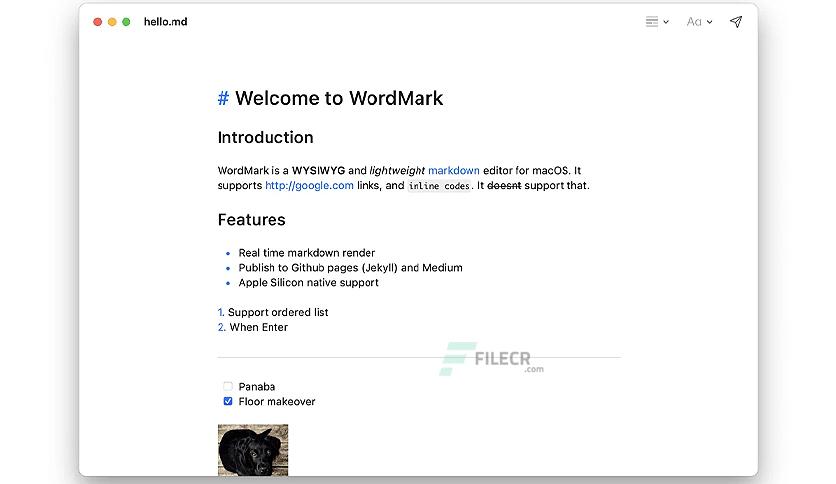Image resolution: width=836 pixels, height=484 pixels.
Task: Click the Features heading
Action: (252, 220)
